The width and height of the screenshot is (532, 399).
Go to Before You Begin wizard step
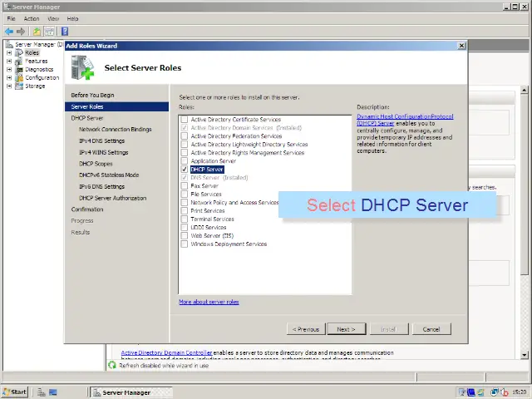point(92,95)
